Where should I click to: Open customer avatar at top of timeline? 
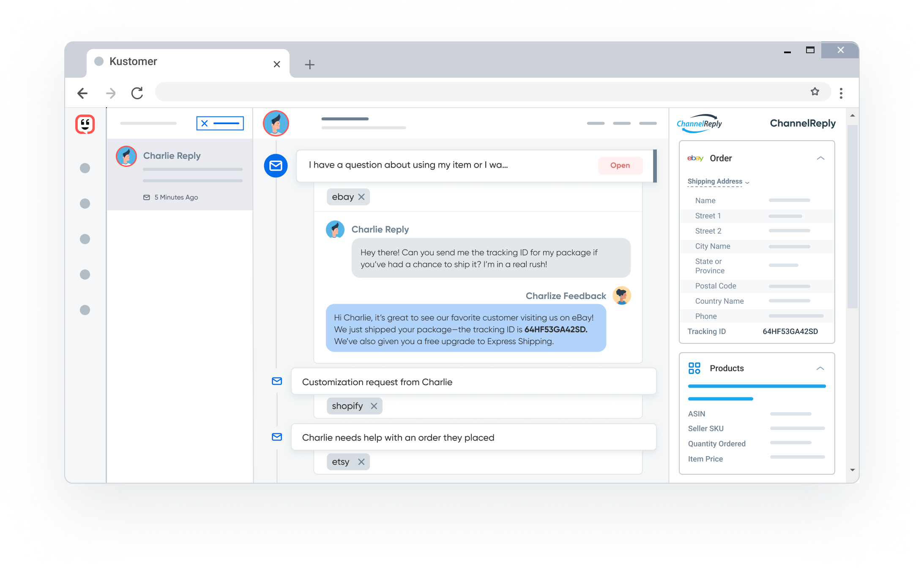pyautogui.click(x=276, y=123)
